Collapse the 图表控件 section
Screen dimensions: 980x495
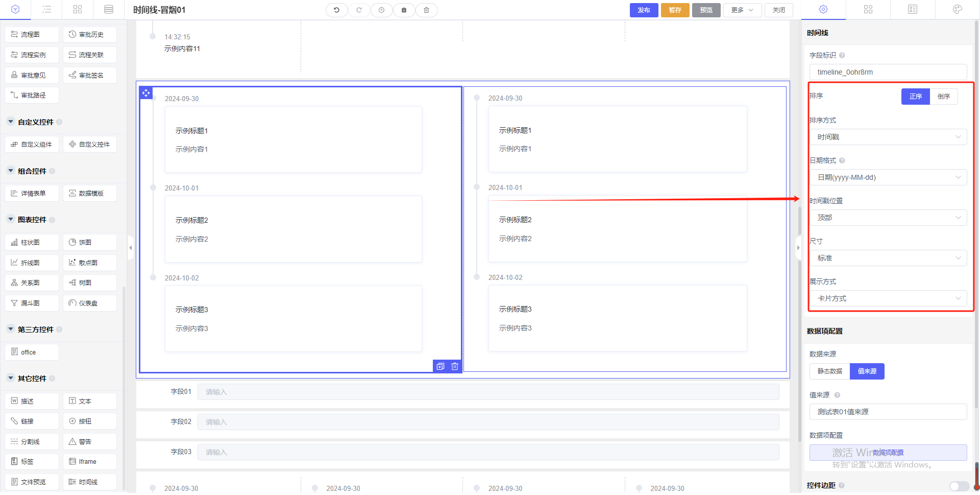coord(11,220)
